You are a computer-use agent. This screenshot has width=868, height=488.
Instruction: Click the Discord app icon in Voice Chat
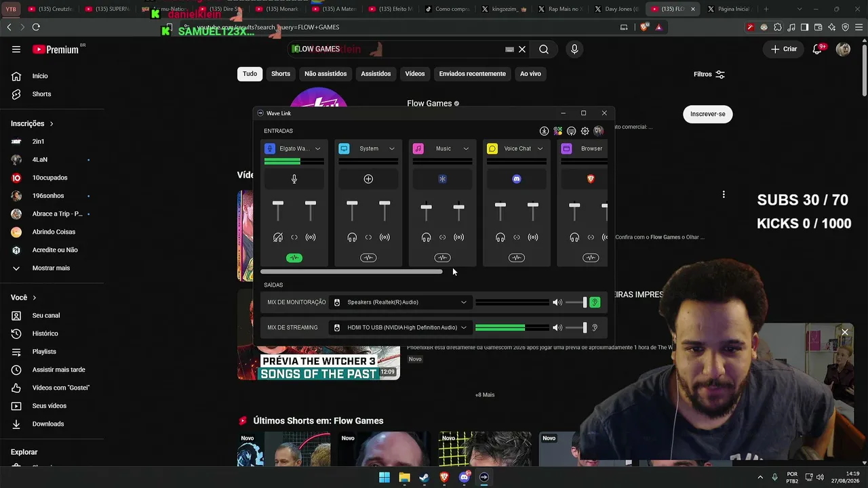517,179
